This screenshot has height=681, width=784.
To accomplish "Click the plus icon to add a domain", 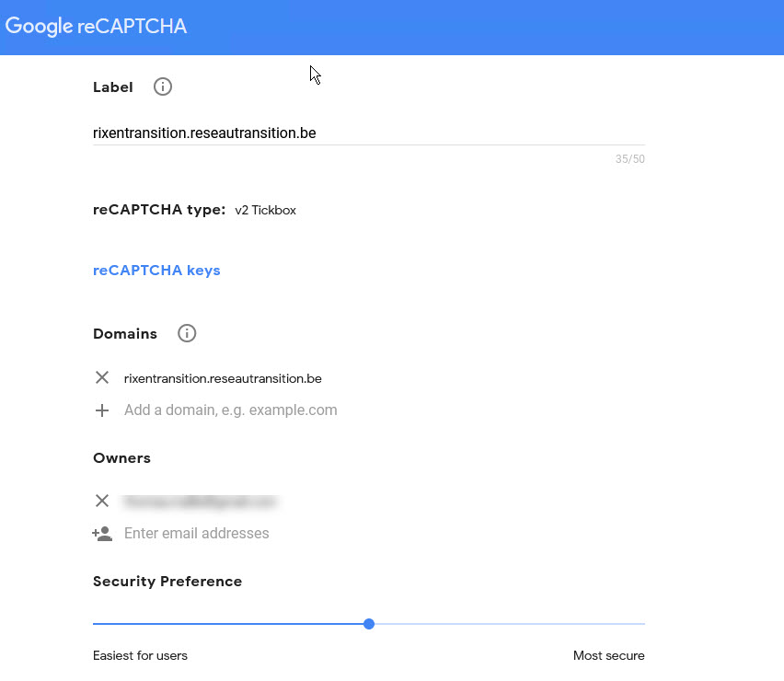I will click(102, 410).
